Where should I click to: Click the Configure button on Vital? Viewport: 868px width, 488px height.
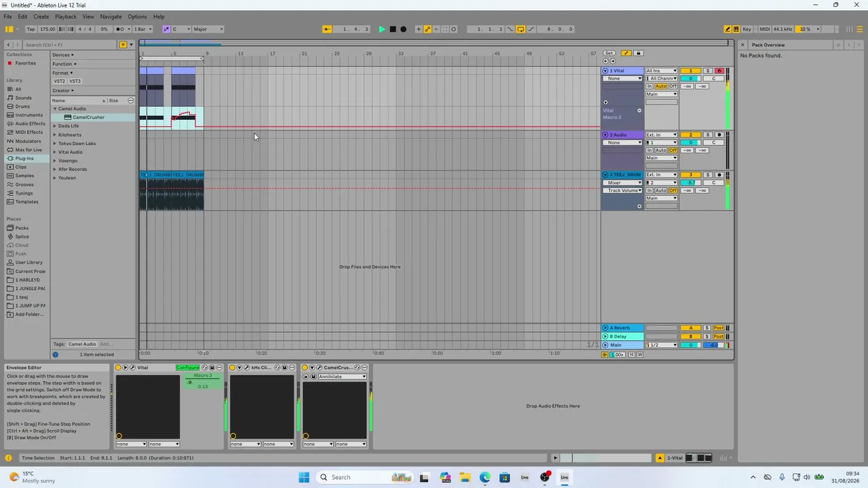coord(187,367)
